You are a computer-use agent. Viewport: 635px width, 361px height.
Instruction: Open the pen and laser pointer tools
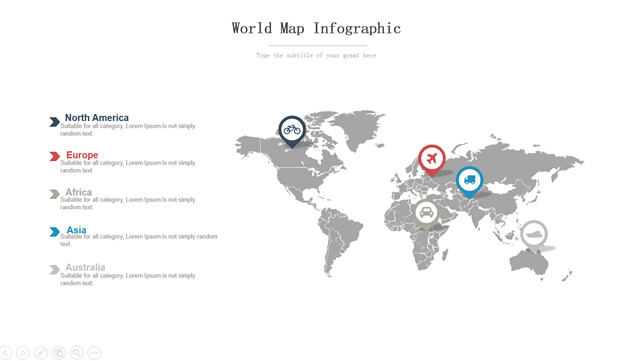(x=41, y=353)
